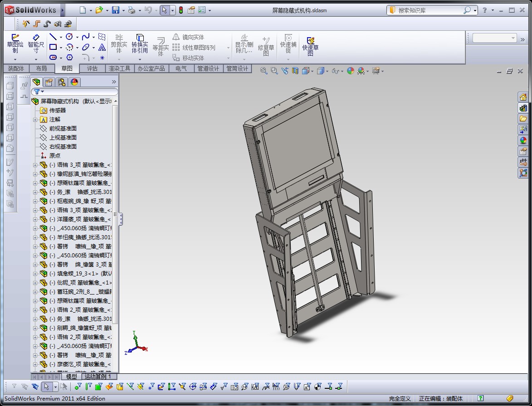The image size is (532, 406).
Task: Click the 草图绘制 sketch button
Action: coord(15,43)
